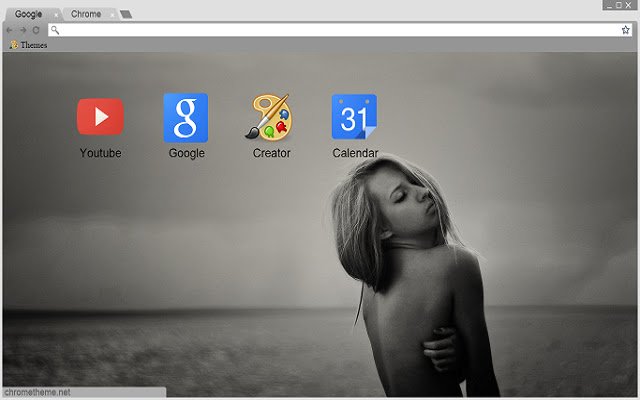Click the Google label under the icon
The height and width of the screenshot is (400, 640).
click(187, 153)
